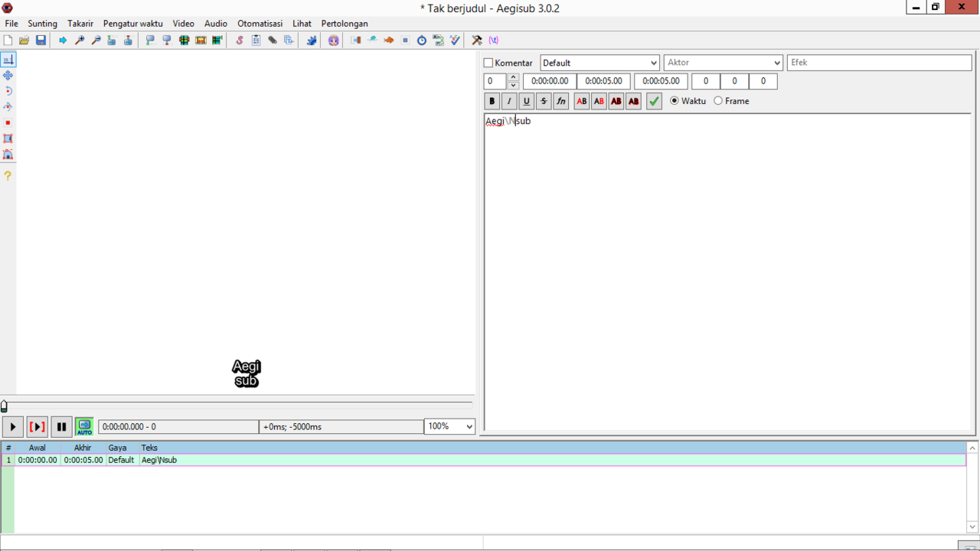Open the Pengatur waktu menu
This screenshot has width=980, height=551.
133,24
